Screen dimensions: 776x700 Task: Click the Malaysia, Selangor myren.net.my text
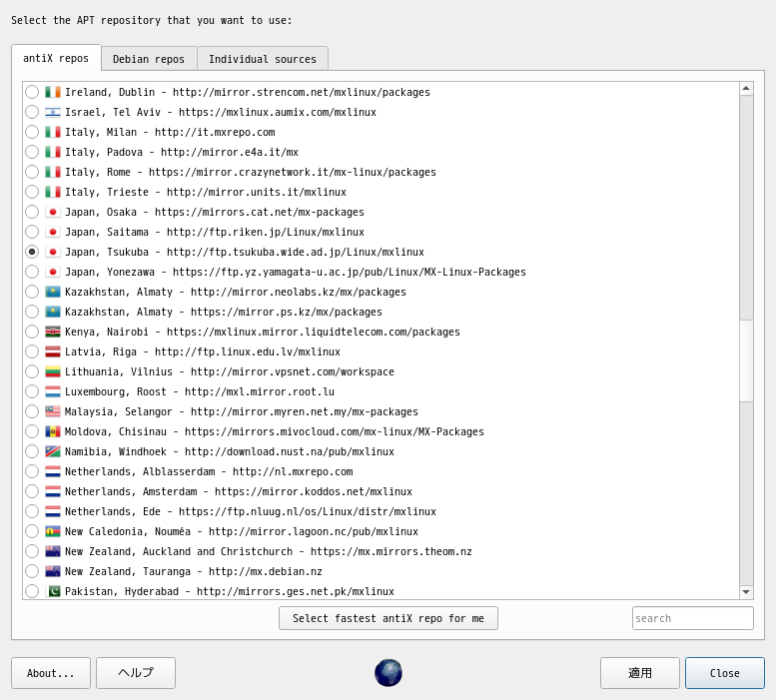click(x=241, y=411)
